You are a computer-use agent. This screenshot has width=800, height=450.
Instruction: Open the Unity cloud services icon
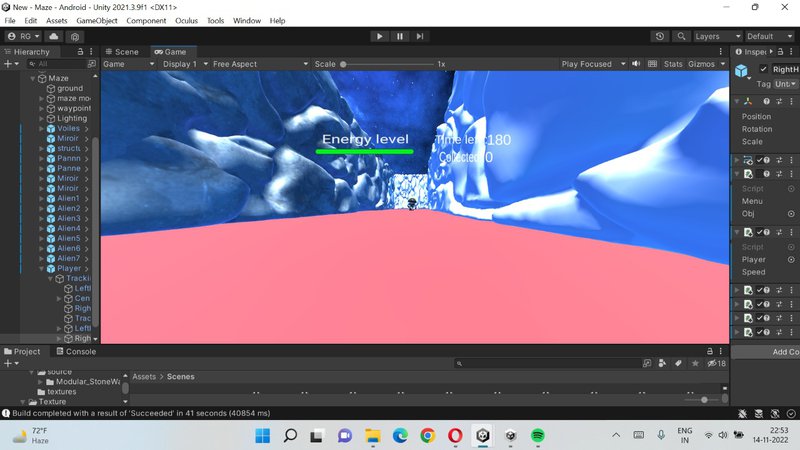point(54,37)
